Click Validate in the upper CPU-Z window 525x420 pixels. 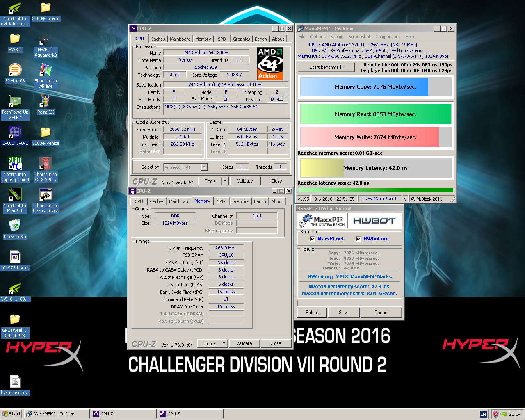(x=245, y=181)
